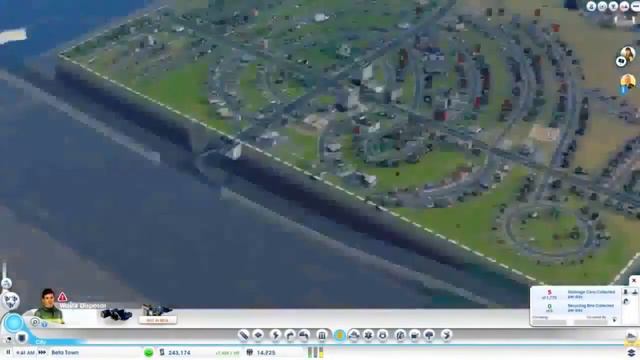Click Recycling Bins Collected per day text
Image resolution: width=640 pixels, height=360 pixels.
(591, 307)
